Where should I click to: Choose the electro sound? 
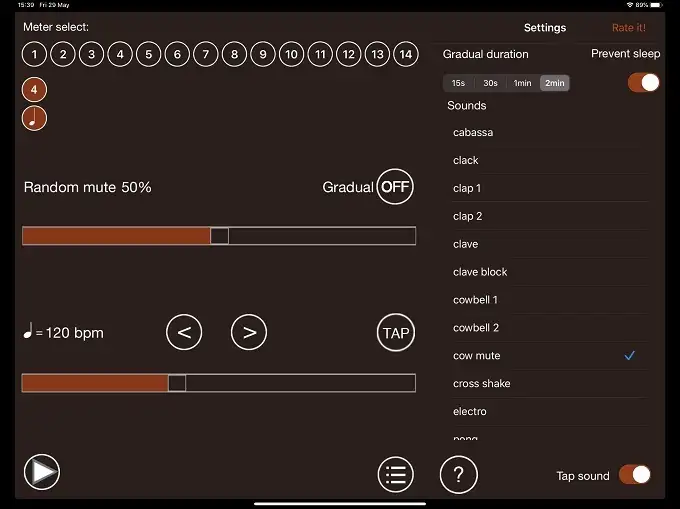(x=548, y=411)
